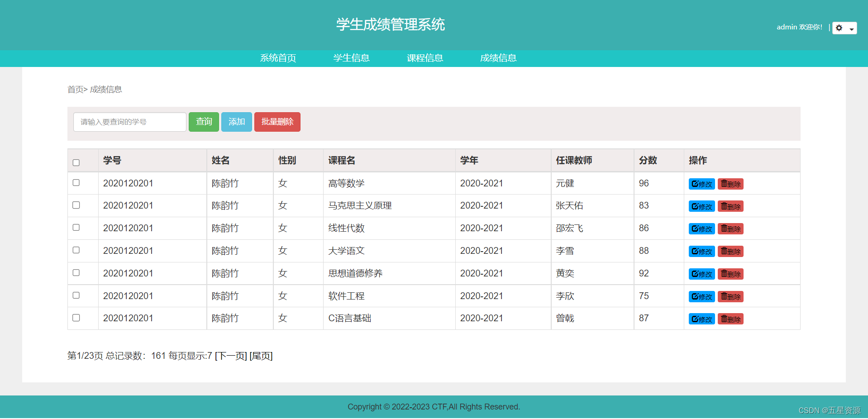Click the 学年 column header
The height and width of the screenshot is (419, 868).
pos(469,161)
